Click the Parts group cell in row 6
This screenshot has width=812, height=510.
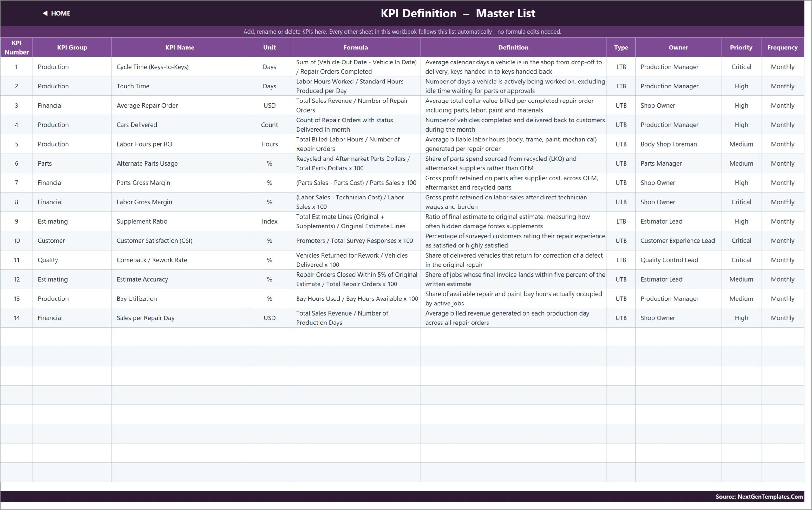[x=72, y=163]
